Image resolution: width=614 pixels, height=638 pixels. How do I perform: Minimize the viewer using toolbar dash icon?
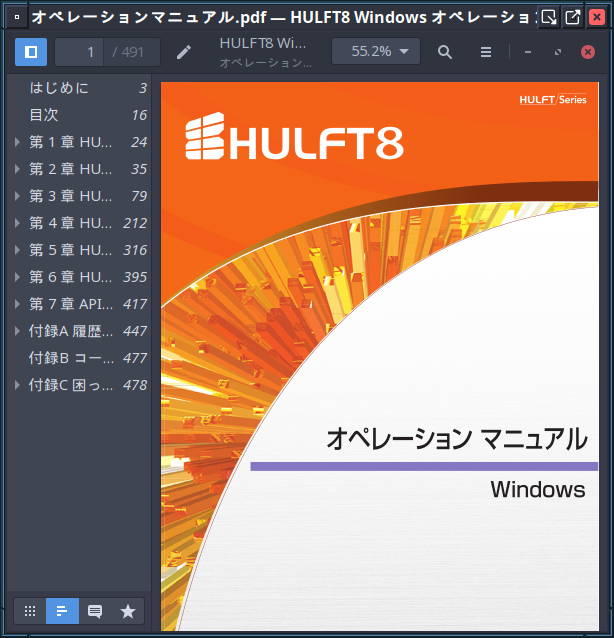528,52
